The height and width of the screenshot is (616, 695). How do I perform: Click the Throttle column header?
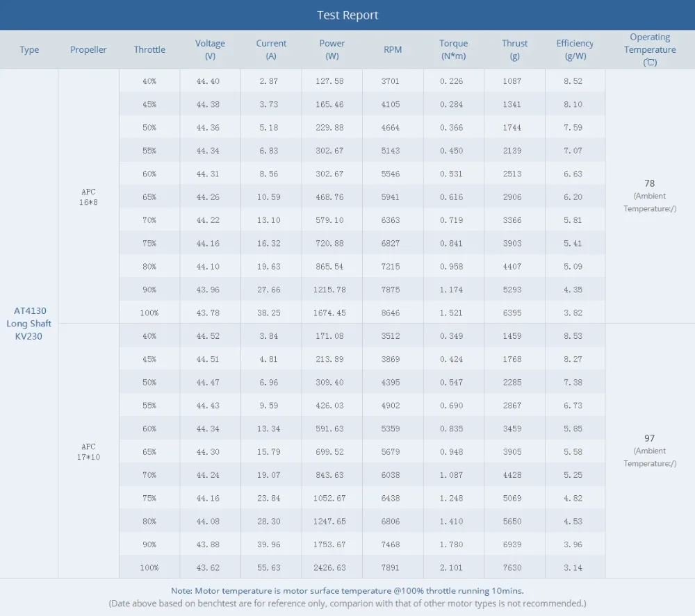click(149, 49)
